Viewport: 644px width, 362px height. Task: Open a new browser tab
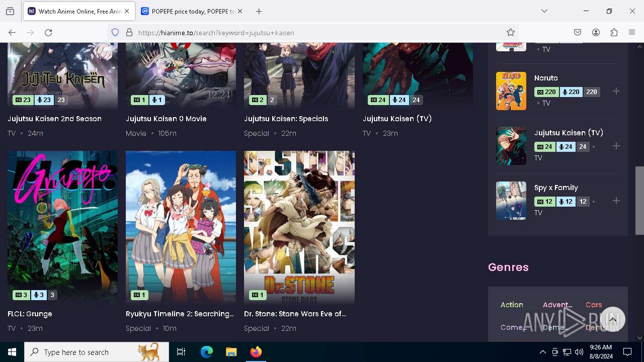[x=259, y=11]
